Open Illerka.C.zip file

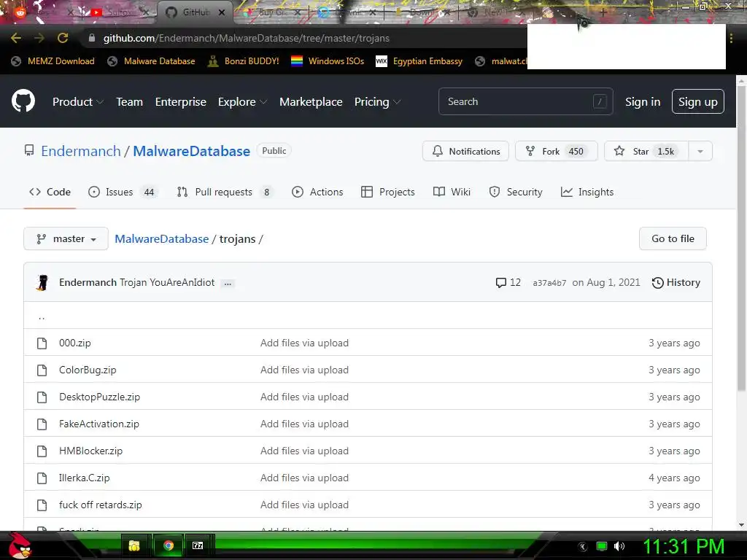pos(85,478)
